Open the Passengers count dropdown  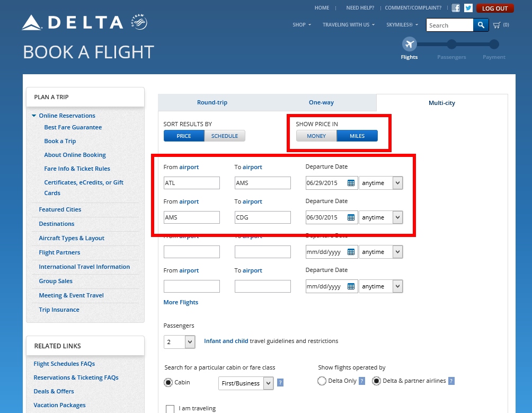[179, 341]
